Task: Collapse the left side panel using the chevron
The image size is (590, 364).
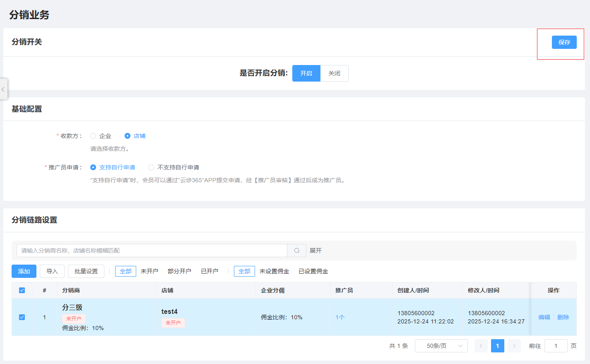Action: pyautogui.click(x=3, y=89)
